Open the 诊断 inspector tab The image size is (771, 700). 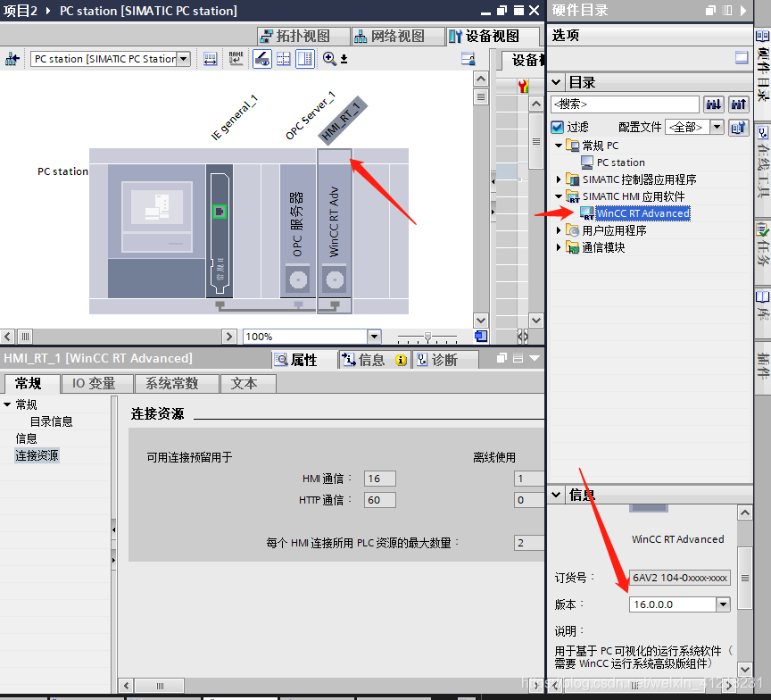pos(444,360)
